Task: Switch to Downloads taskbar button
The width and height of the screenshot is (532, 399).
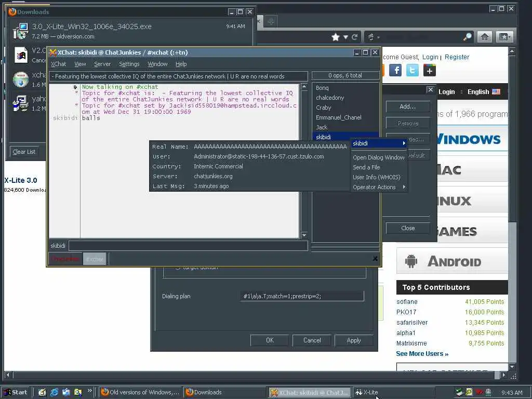Action: pos(225,392)
